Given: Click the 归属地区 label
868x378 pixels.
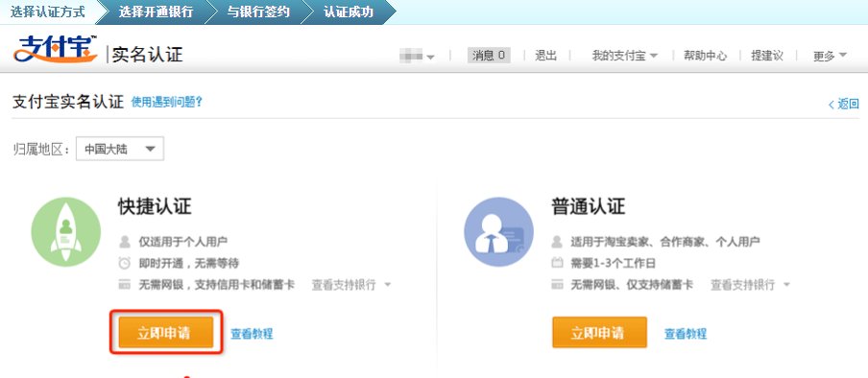Looking at the screenshot, I should (x=41, y=149).
